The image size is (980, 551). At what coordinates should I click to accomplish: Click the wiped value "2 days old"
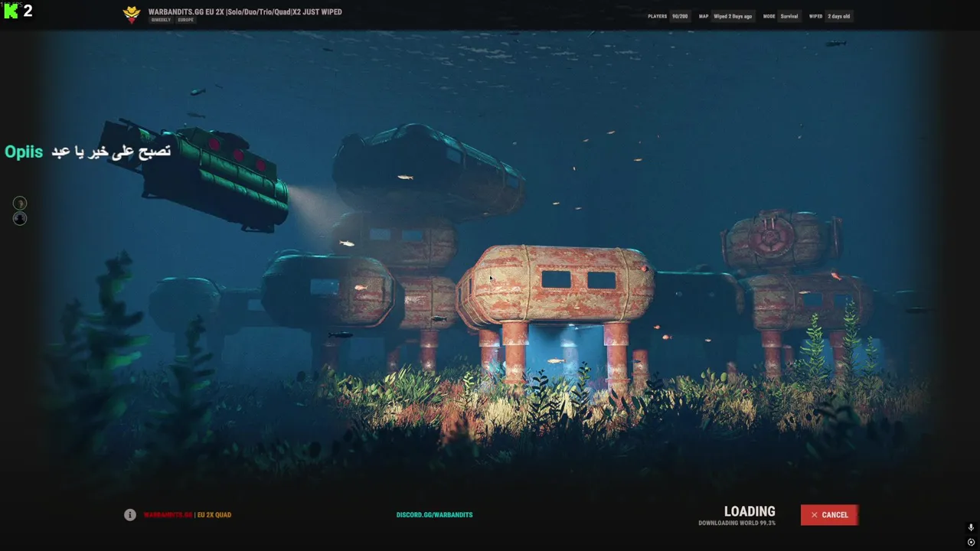[838, 16]
